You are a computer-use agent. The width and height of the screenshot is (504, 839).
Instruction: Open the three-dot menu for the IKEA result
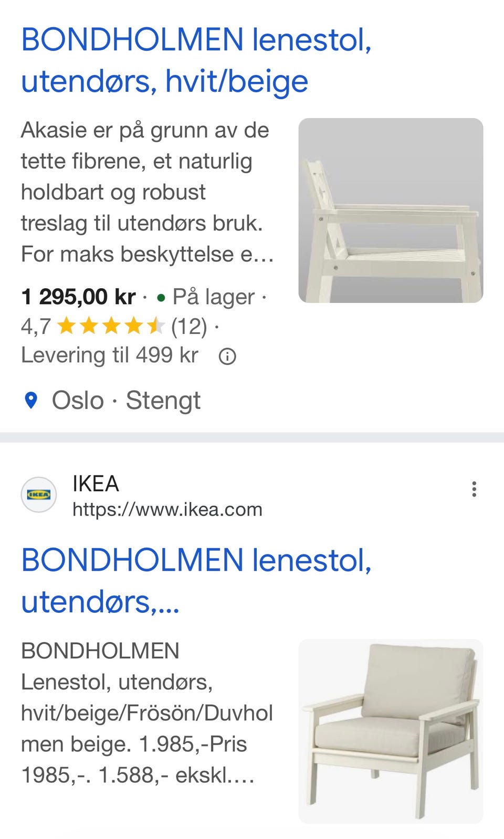pos(474,489)
